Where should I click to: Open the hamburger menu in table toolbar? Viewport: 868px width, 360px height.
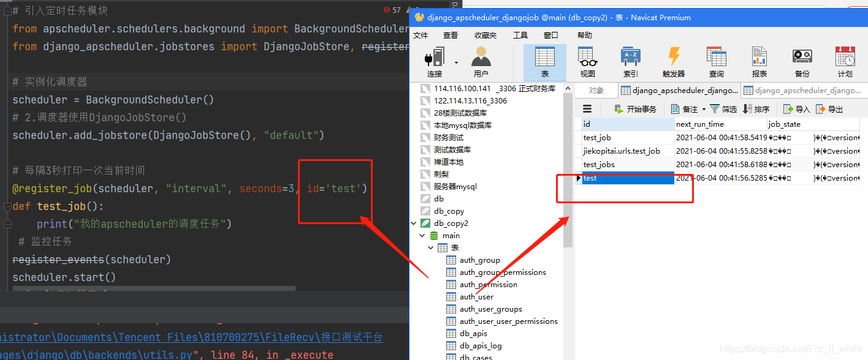pos(587,109)
